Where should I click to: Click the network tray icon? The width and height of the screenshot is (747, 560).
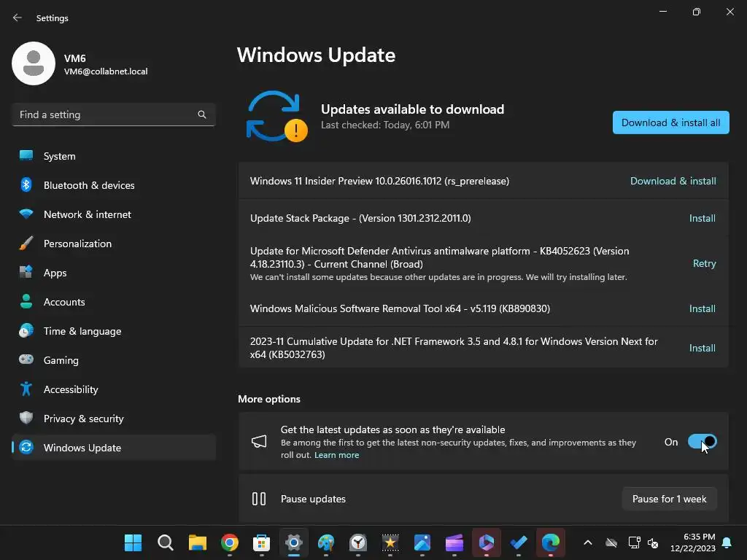pos(634,542)
